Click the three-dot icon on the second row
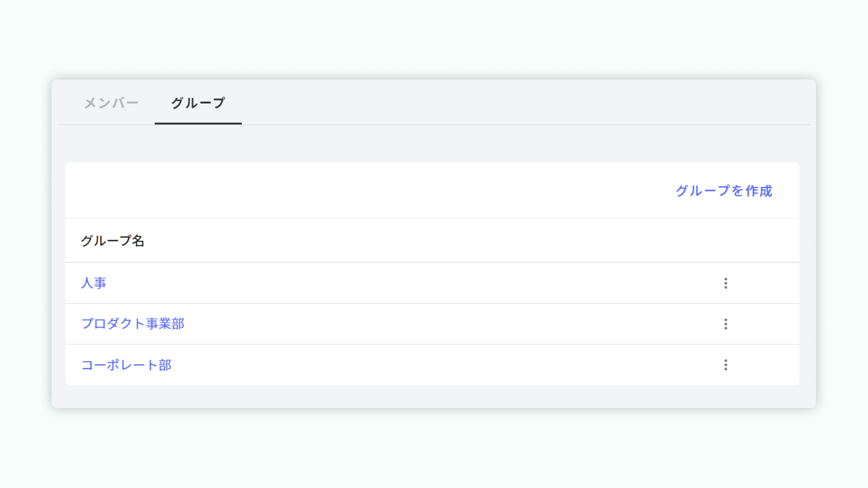This screenshot has height=488, width=868. click(x=726, y=324)
